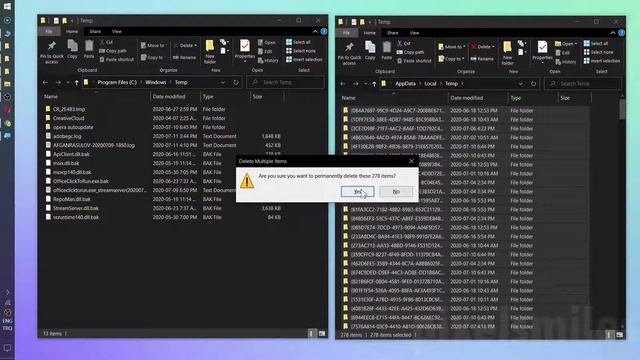Switch to Share tab in left window
640x360 pixels.
[95, 31]
